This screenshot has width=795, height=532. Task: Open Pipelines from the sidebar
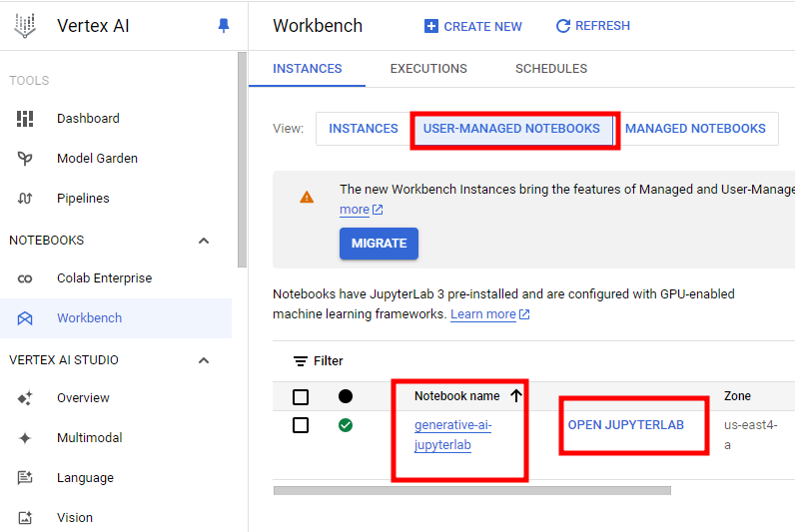(83, 198)
